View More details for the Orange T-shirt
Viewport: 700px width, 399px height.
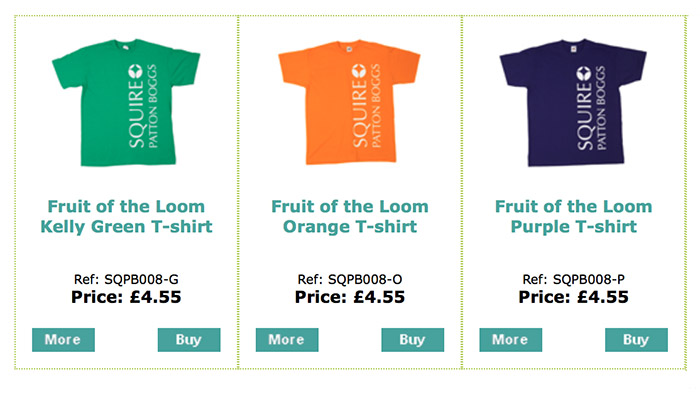coord(287,340)
